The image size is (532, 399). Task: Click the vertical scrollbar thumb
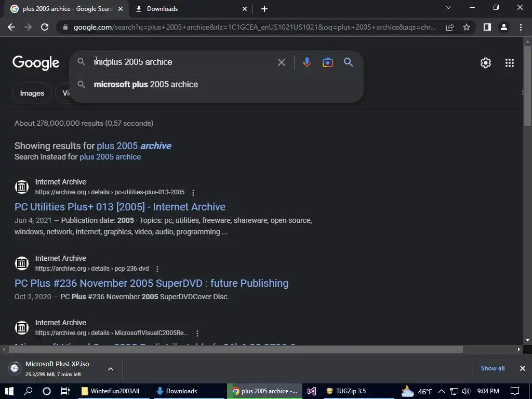point(527,86)
